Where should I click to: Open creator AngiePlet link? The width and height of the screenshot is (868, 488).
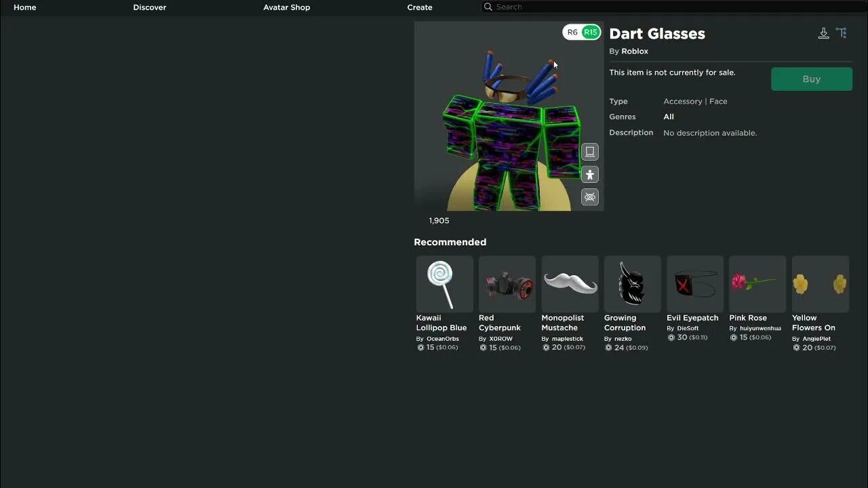click(x=816, y=339)
